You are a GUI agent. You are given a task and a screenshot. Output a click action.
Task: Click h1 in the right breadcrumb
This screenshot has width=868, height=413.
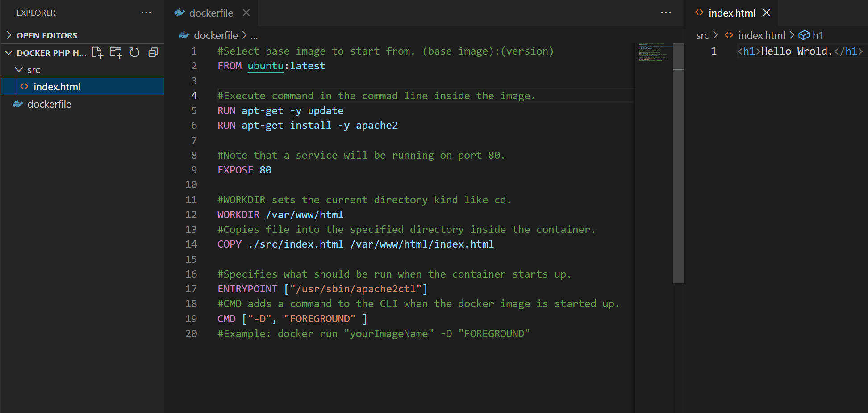pos(818,35)
